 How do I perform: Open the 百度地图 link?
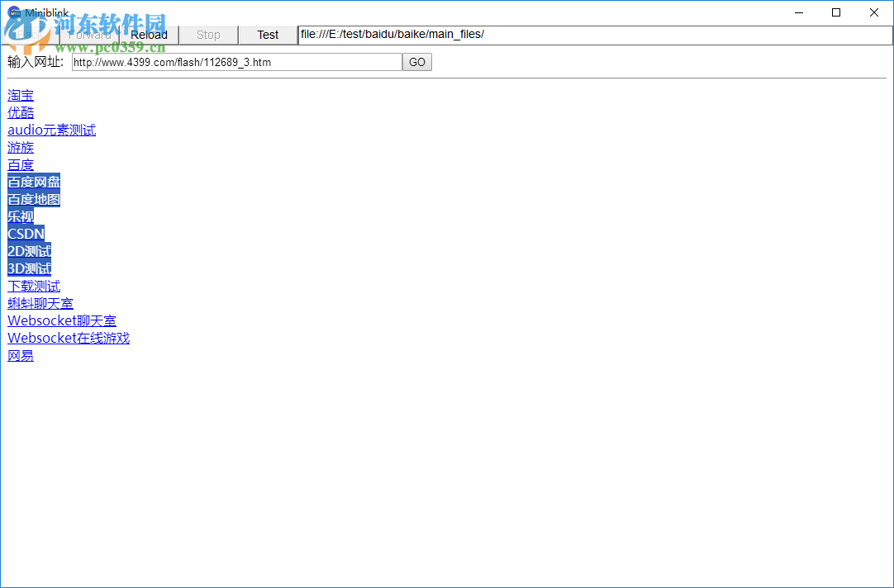click(34, 199)
